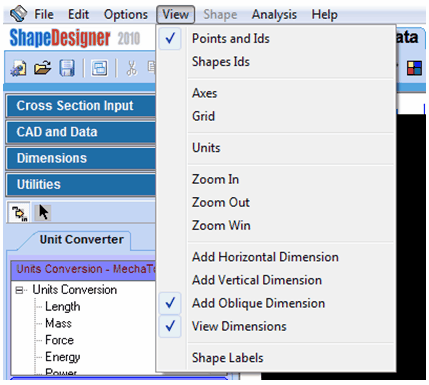Click the application logo icon beside File
The width and height of the screenshot is (429, 385).
point(18,14)
